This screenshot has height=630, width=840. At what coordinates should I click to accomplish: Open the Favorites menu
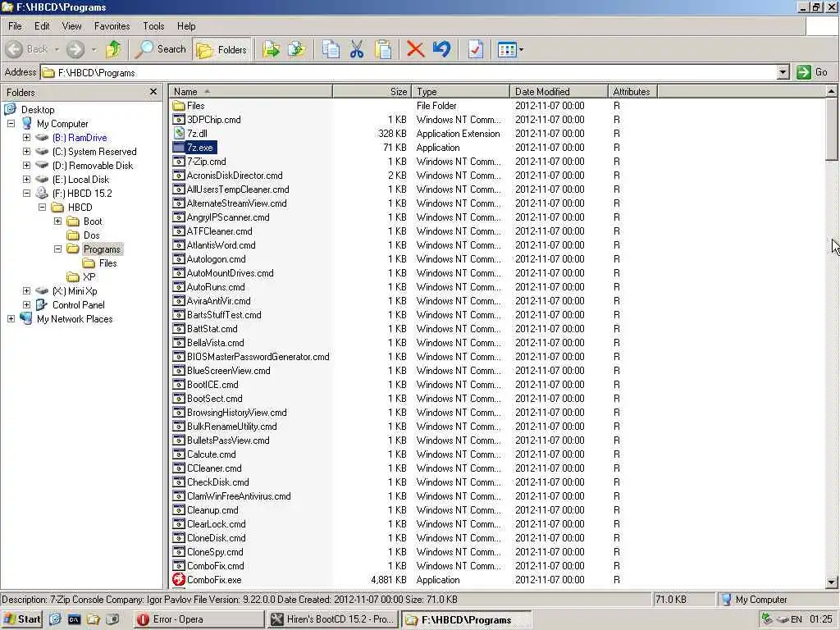click(112, 25)
